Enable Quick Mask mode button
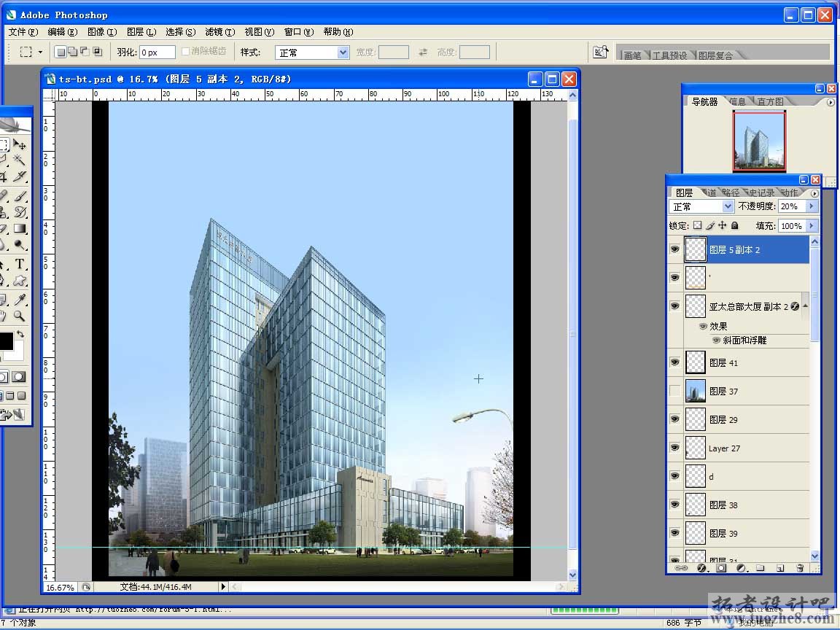This screenshot has height=630, width=840. pos(19,376)
